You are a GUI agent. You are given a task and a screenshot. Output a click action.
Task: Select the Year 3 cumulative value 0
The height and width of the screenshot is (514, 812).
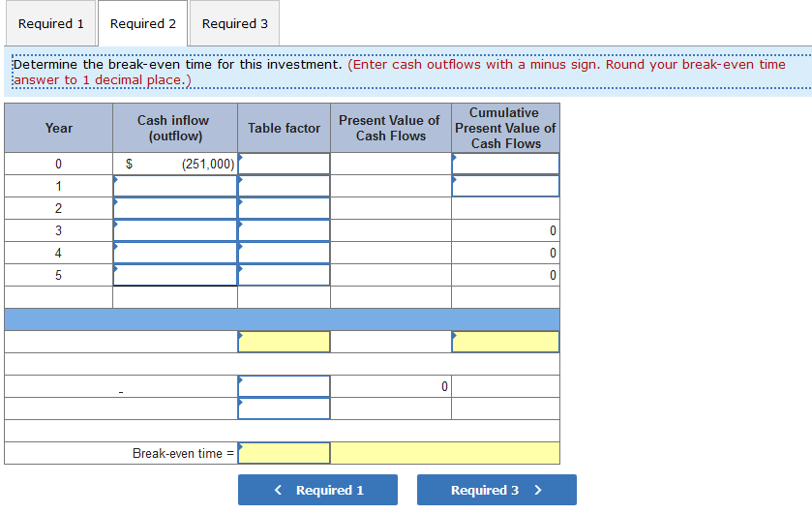pos(553,230)
